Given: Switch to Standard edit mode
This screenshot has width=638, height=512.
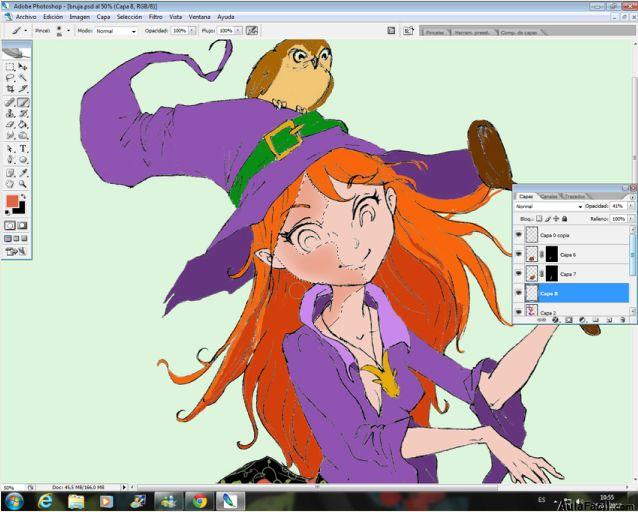Looking at the screenshot, I should [x=10, y=225].
